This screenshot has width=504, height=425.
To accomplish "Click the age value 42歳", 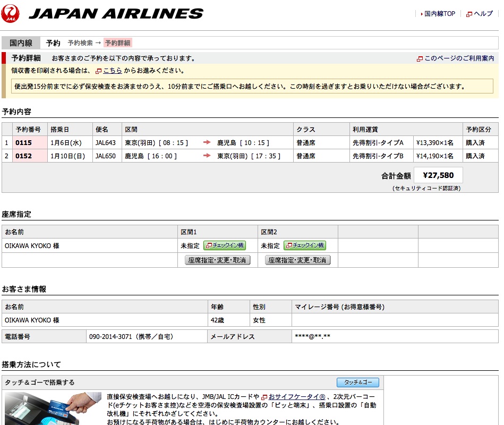I will coord(217,320).
